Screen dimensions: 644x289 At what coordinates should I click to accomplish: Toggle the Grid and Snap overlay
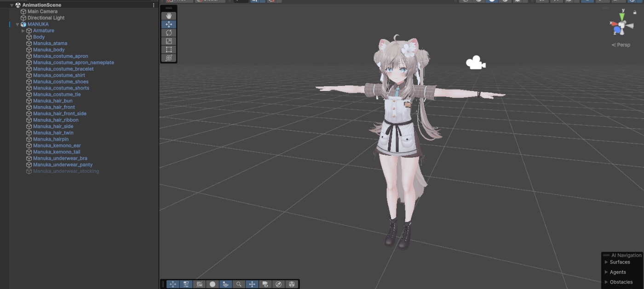point(199,284)
